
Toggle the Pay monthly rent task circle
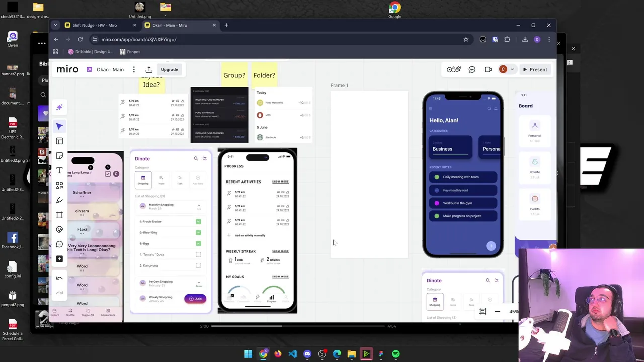click(437, 190)
